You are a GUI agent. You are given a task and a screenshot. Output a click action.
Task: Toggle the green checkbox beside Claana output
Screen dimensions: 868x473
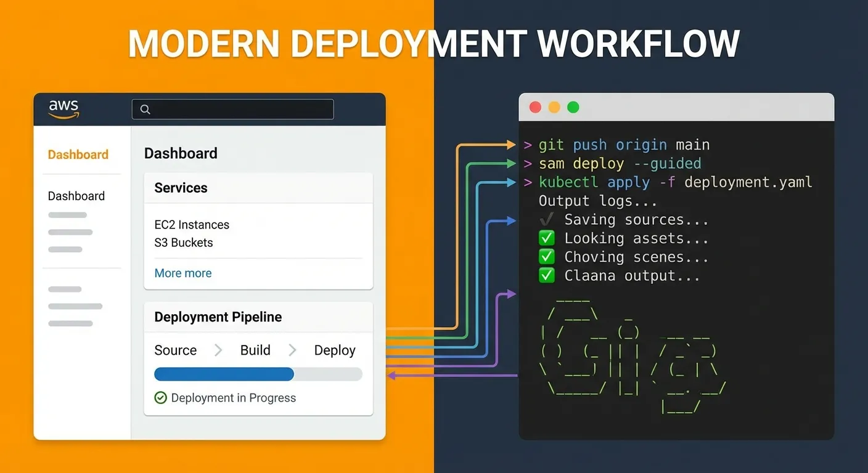tap(546, 275)
